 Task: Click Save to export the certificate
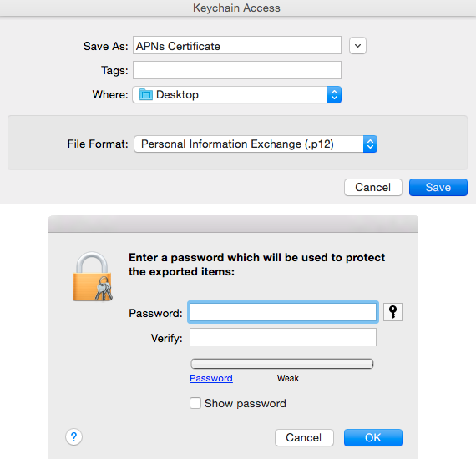click(x=438, y=187)
